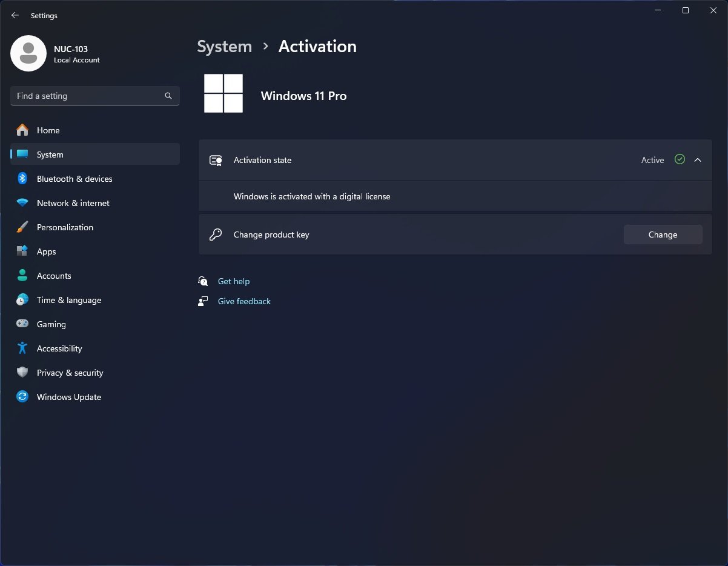Screen dimensions: 728x566
Task: Open Network & internet settings
Action: [x=95, y=203]
